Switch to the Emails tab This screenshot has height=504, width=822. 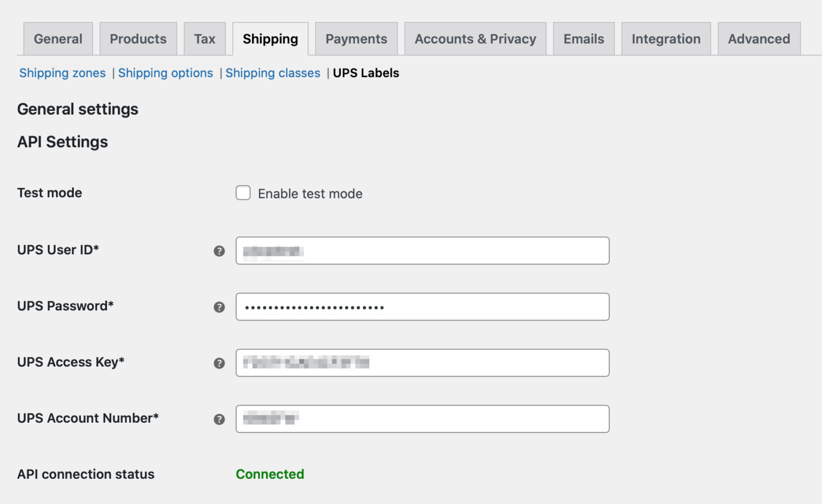click(583, 38)
